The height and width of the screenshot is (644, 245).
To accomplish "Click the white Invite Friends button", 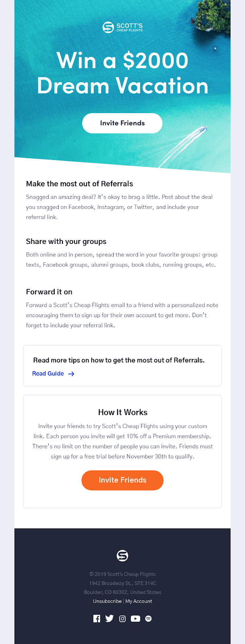I will point(122,123).
